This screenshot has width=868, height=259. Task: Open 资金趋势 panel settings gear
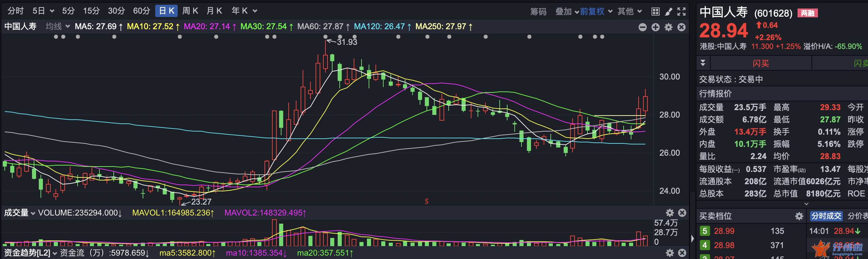coord(670,253)
